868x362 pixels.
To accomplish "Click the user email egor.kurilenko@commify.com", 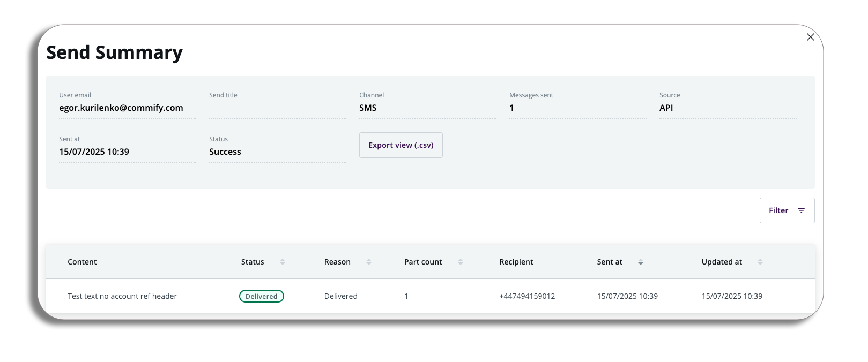I will coord(121,108).
